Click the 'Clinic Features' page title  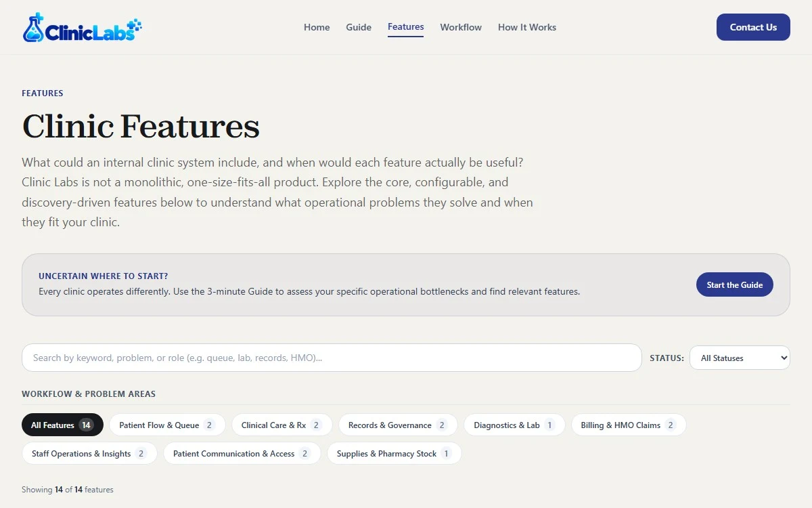[x=141, y=126]
